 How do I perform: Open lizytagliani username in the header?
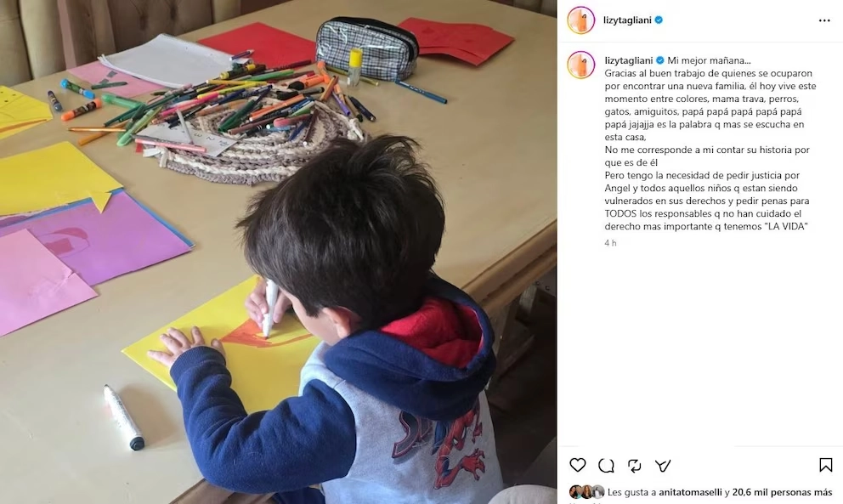click(x=627, y=20)
